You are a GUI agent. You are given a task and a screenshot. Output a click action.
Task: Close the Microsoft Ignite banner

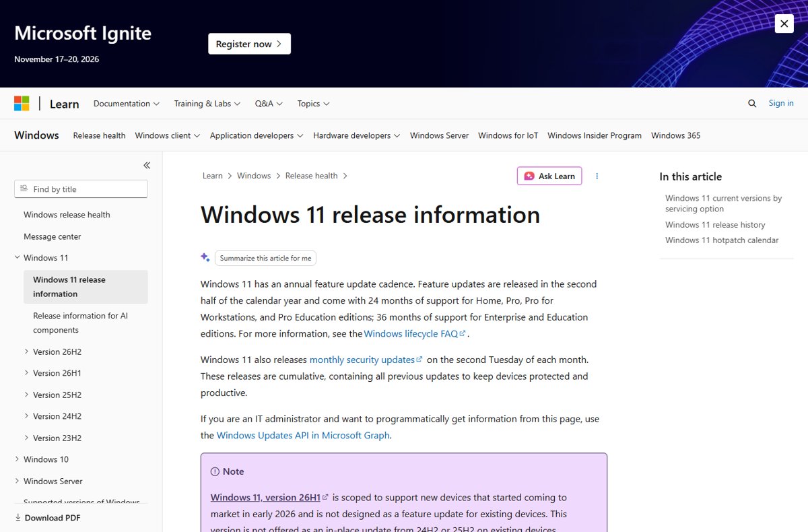click(x=784, y=24)
